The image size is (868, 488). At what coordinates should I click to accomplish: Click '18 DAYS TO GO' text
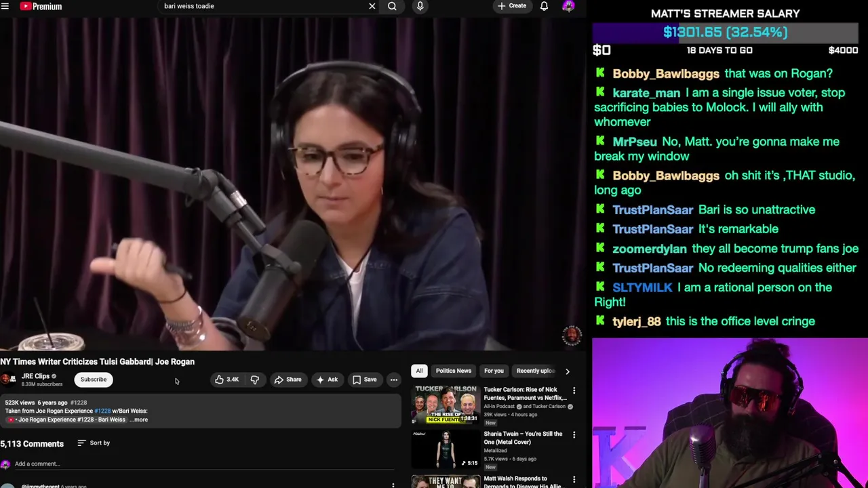pos(719,50)
